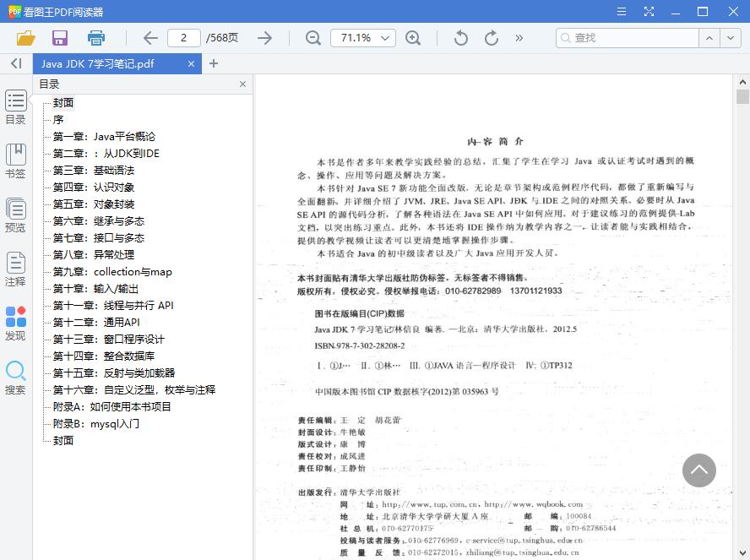Focus the 查找 search box
The height and width of the screenshot is (560, 750).
(627, 38)
